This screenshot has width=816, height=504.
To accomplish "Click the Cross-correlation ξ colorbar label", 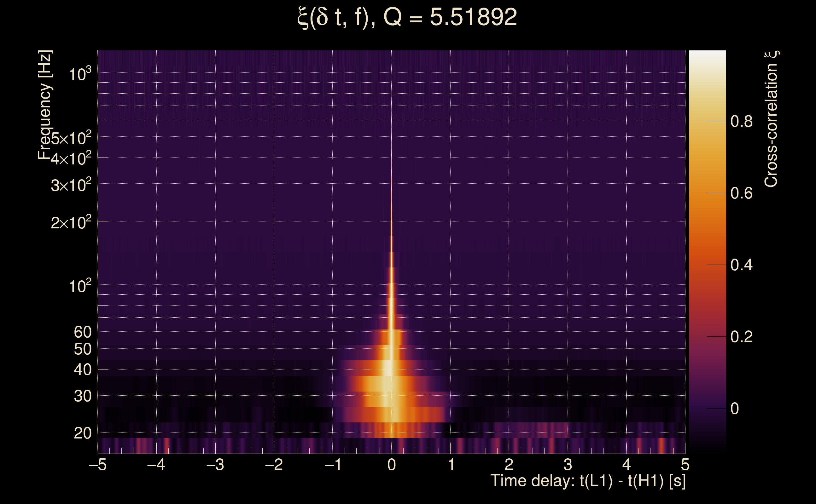I will [x=771, y=119].
